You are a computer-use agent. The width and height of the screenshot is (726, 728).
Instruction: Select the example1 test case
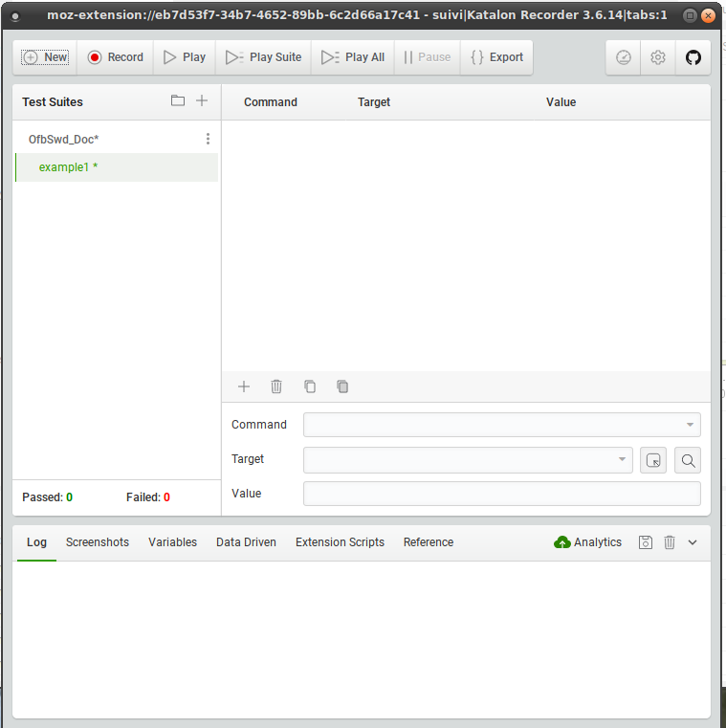coord(117,167)
